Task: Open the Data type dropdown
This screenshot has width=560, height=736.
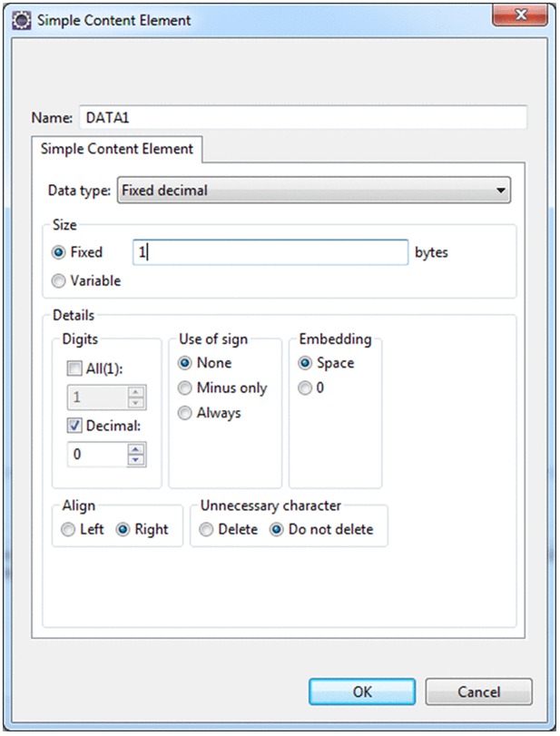Action: coord(314,191)
